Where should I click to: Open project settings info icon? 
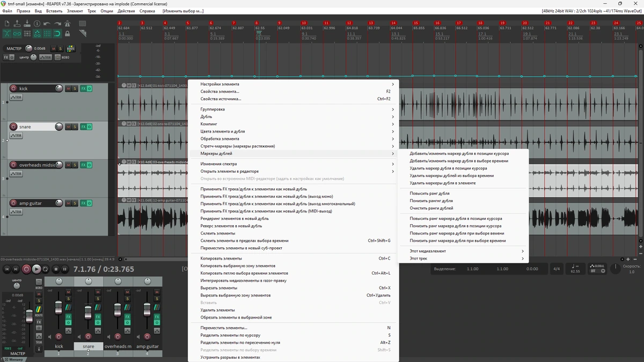[x=37, y=24]
